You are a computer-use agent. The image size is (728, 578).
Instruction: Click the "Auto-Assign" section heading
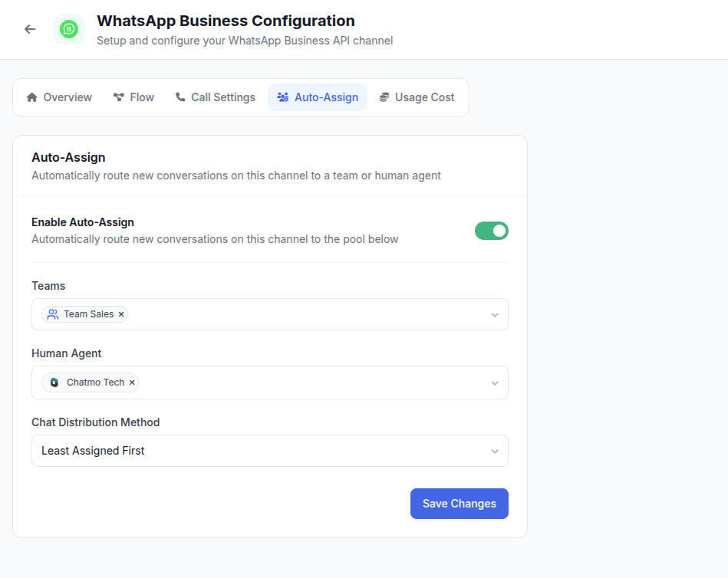68,157
